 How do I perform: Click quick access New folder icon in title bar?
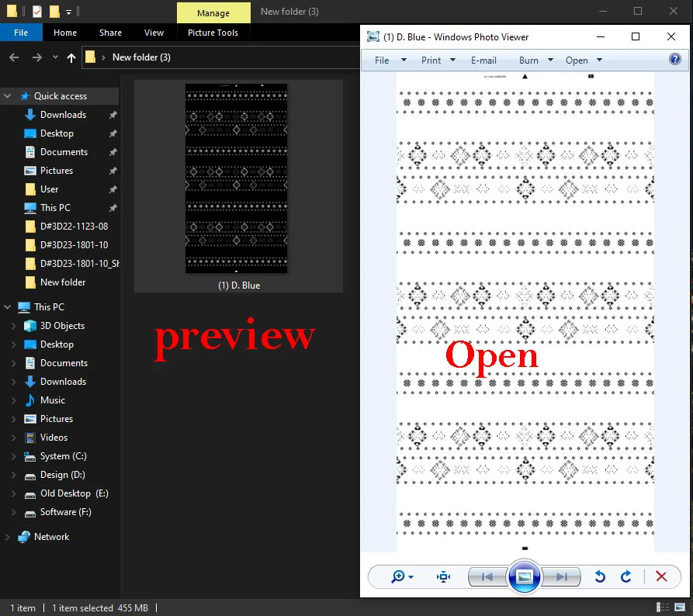click(54, 12)
